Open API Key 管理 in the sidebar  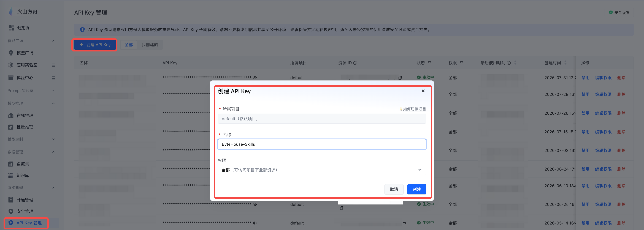(x=29, y=223)
